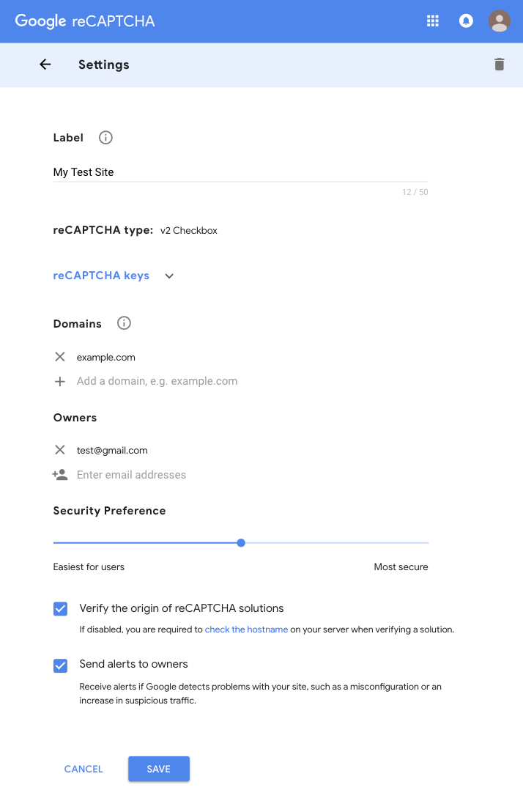Click the info icon beside Label
The width and height of the screenshot is (523, 812).
pos(105,138)
